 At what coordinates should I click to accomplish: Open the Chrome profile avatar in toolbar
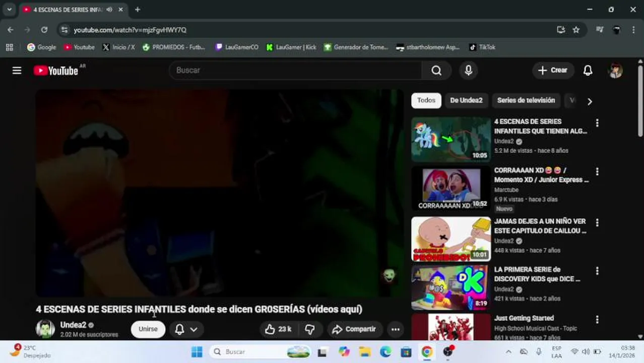tap(616, 30)
